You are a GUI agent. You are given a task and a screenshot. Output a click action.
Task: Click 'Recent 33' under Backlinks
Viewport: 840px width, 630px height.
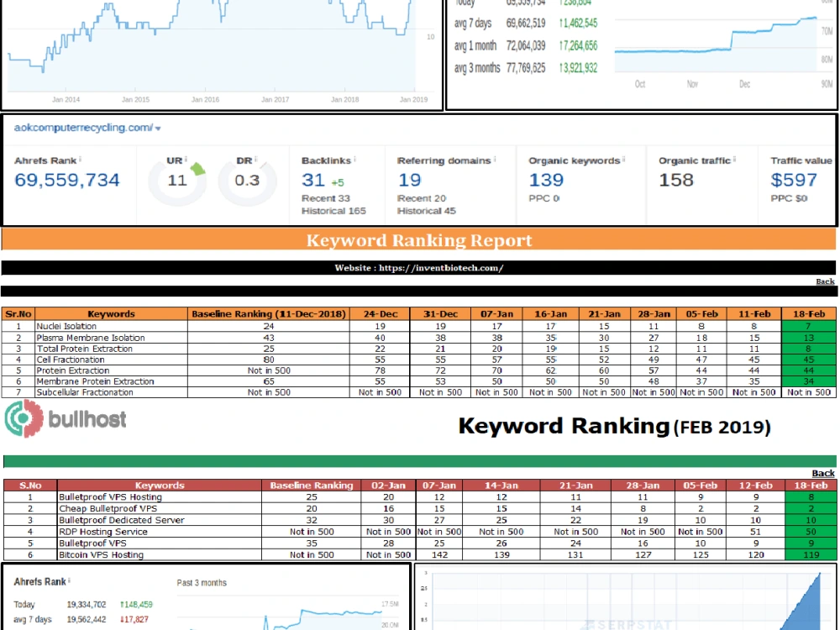(325, 198)
